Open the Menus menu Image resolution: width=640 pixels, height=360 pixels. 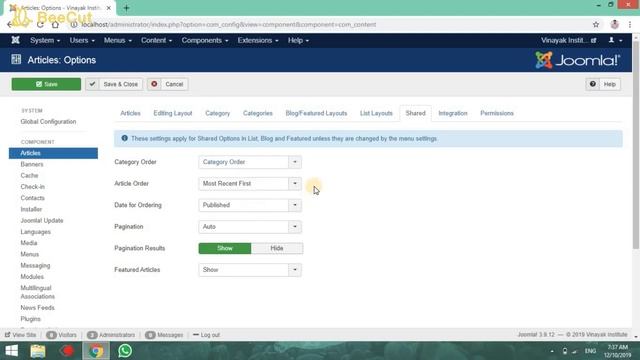coord(118,40)
